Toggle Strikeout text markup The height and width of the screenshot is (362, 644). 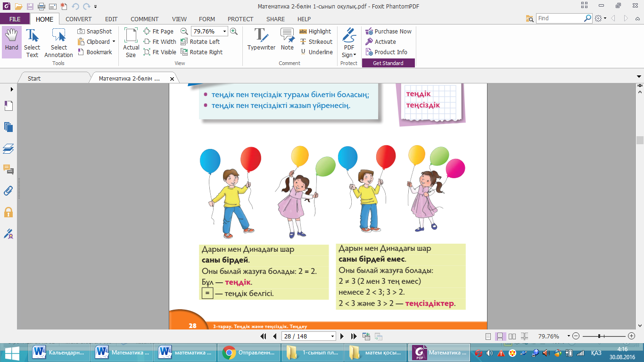coord(315,41)
